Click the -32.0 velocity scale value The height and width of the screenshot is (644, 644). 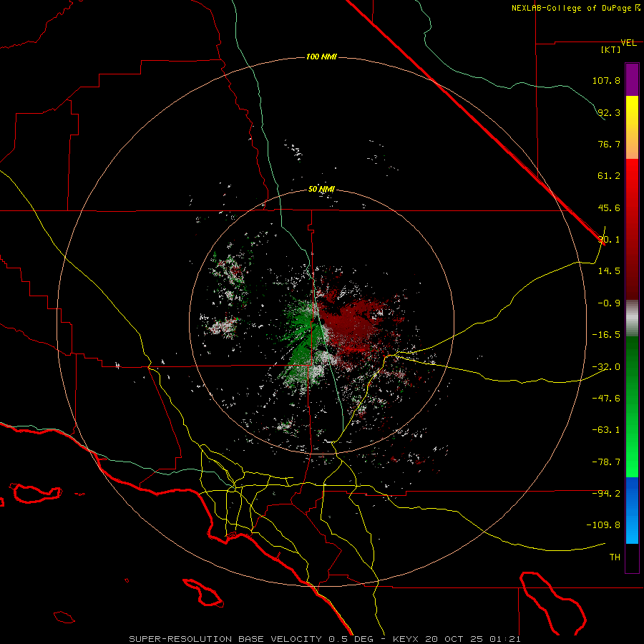coord(606,367)
